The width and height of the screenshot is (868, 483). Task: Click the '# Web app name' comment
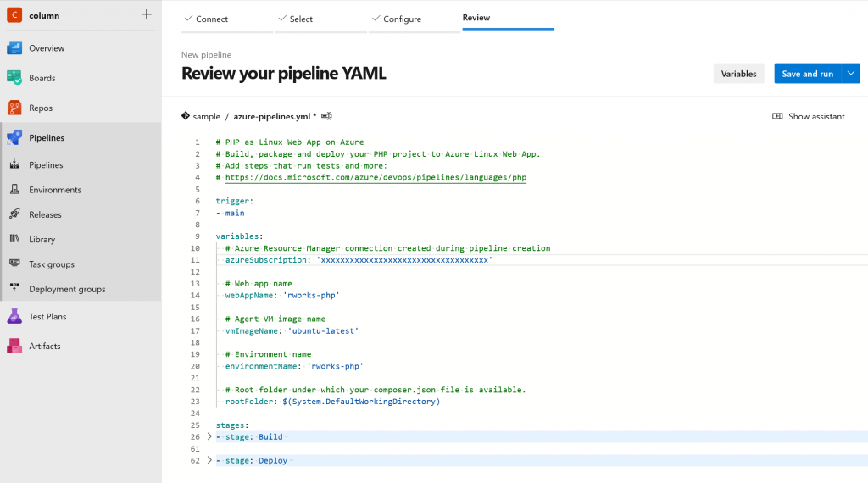[x=259, y=283]
